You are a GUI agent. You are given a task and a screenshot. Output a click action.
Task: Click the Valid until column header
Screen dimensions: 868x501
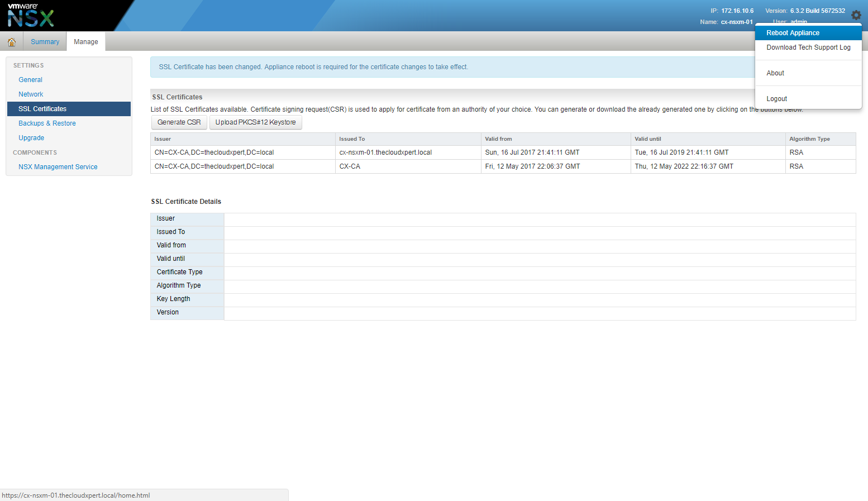(647, 139)
